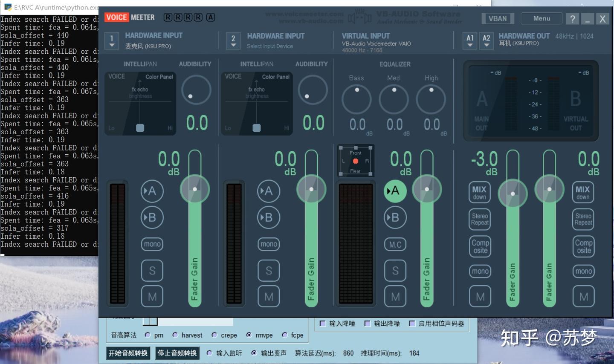Mute the Hardware Input 1 strip
The width and height of the screenshot is (614, 364).
[x=152, y=297]
